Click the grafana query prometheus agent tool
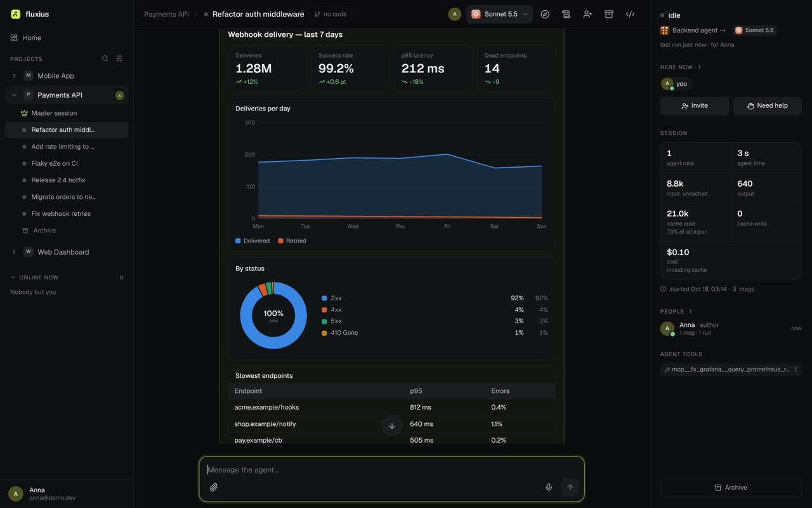Screen dimensions: 812x508 [x=731, y=370]
